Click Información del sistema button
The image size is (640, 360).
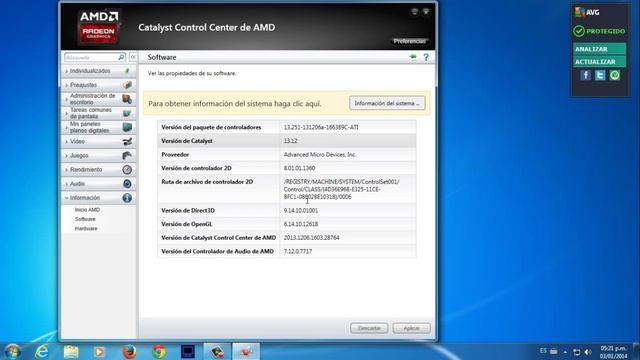(387, 103)
